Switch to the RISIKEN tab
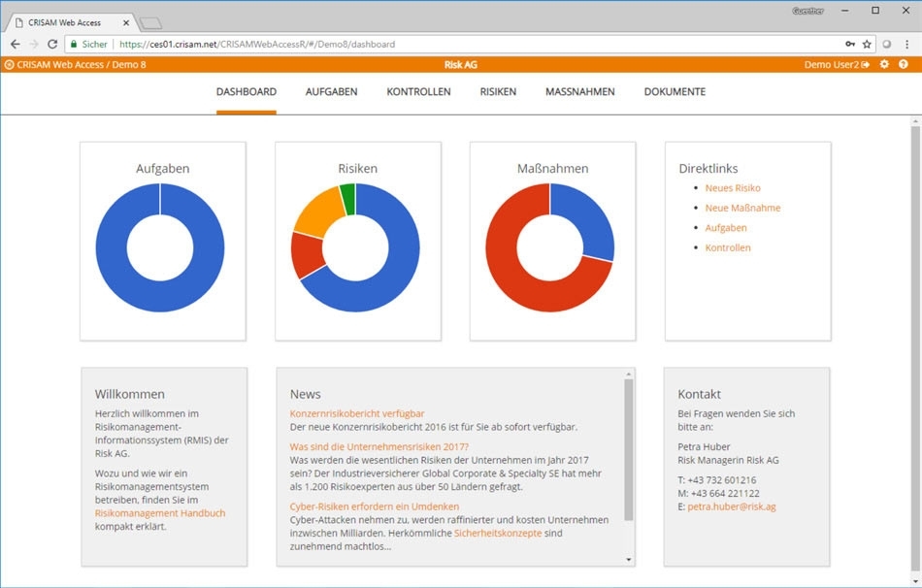This screenshot has width=922, height=588. (x=498, y=91)
